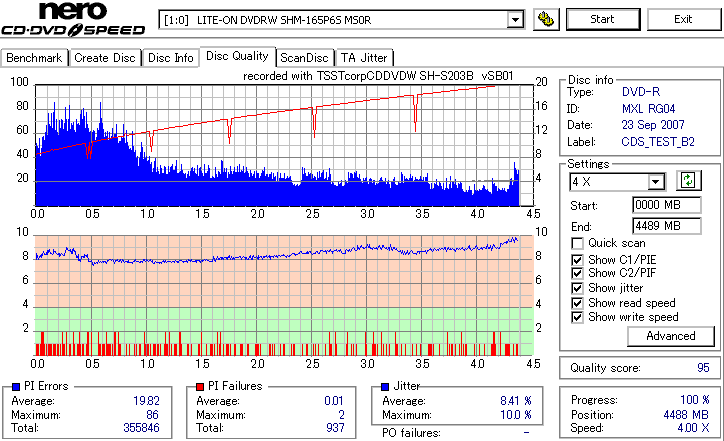The height and width of the screenshot is (441, 724).
Task: Open the LITE-ON drive selection dropdown
Action: click(x=341, y=20)
